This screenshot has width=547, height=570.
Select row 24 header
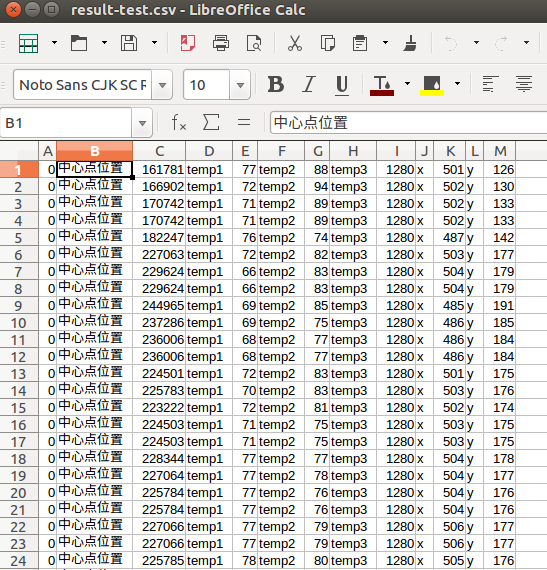click(19, 561)
